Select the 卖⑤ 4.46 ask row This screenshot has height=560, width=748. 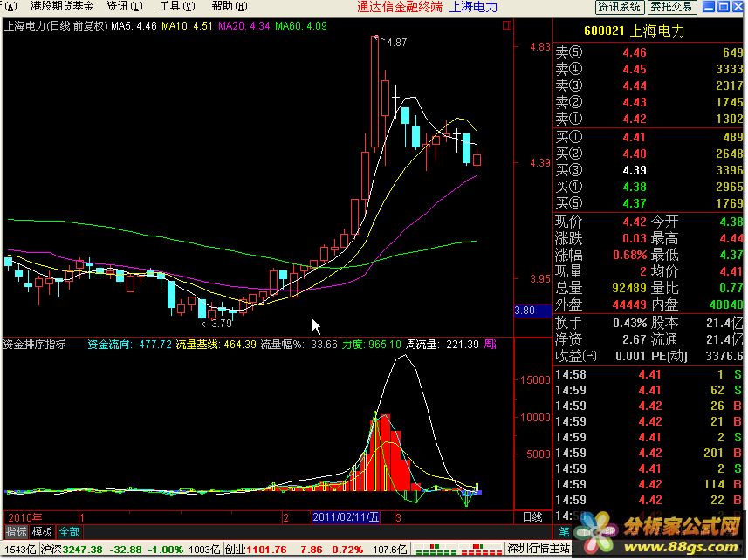click(648, 52)
